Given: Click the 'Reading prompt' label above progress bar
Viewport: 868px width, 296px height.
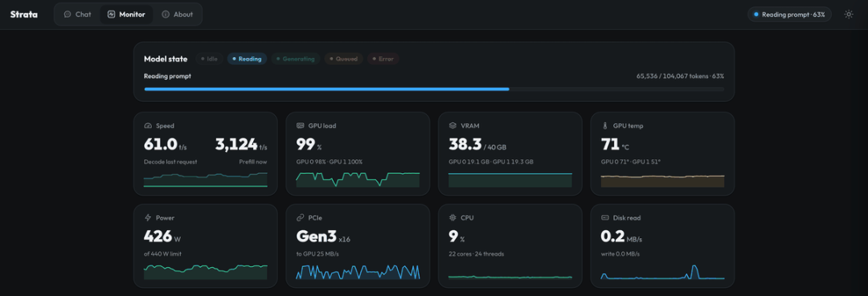Looking at the screenshot, I should tap(167, 76).
